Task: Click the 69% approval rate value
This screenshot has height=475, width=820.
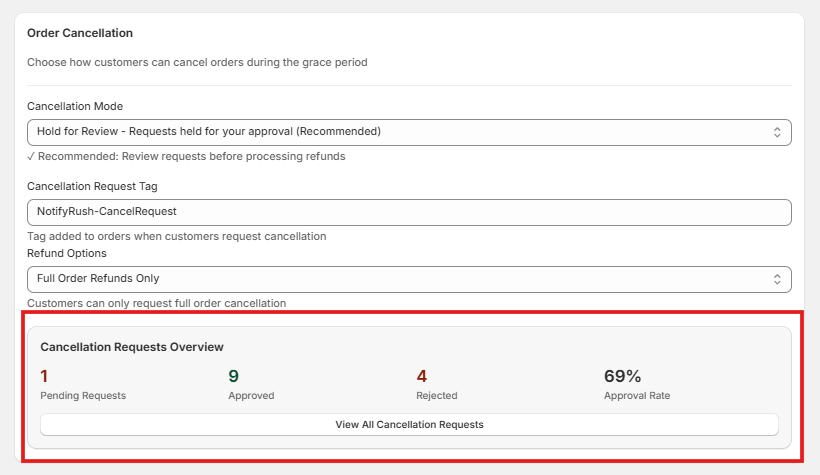Action: click(x=622, y=376)
